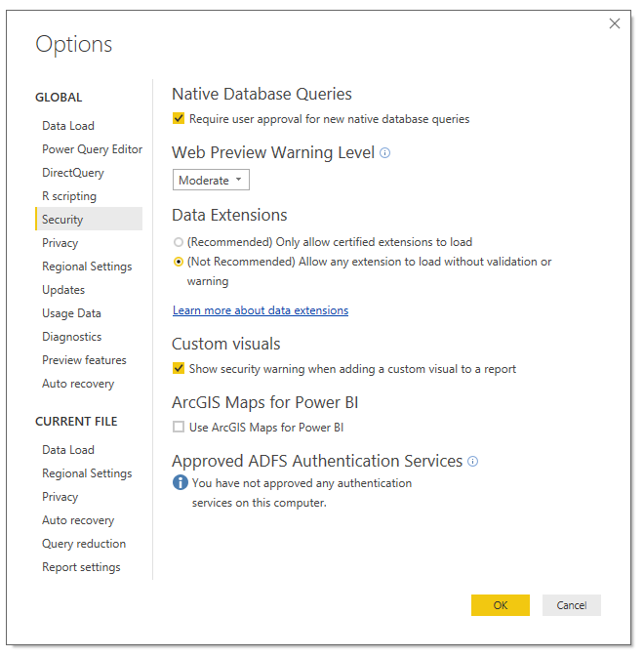Toggle Show security warning for custom visuals
Image resolution: width=644 pixels, height=656 pixels.
pos(179,368)
